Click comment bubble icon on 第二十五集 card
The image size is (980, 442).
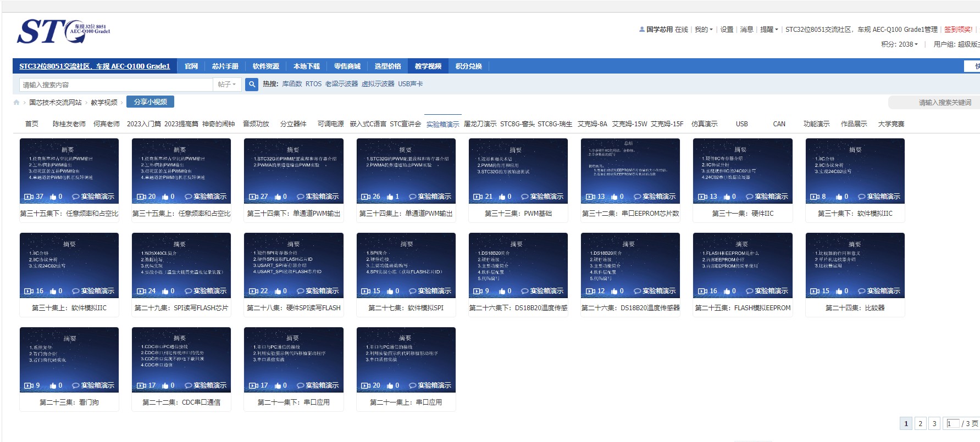pyautogui.click(x=750, y=291)
